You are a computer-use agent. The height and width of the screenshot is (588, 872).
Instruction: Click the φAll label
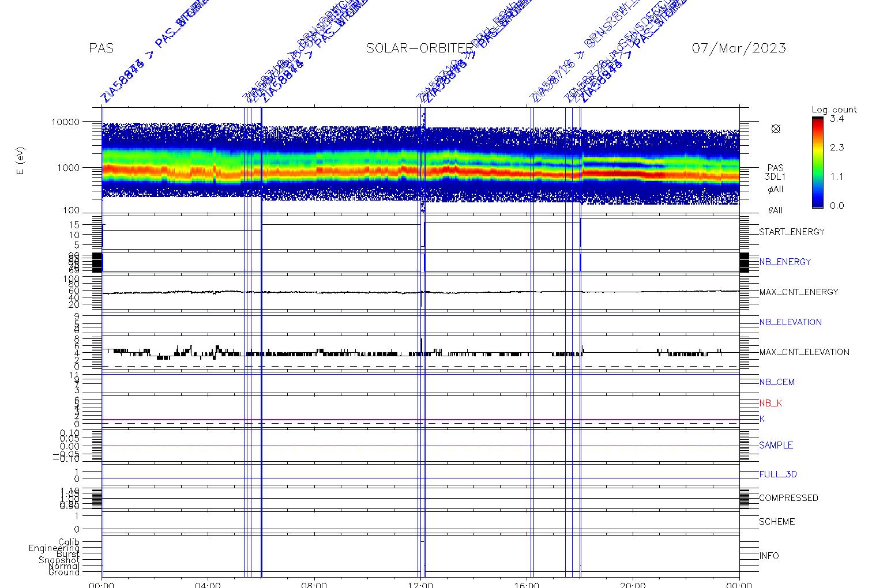775,189
